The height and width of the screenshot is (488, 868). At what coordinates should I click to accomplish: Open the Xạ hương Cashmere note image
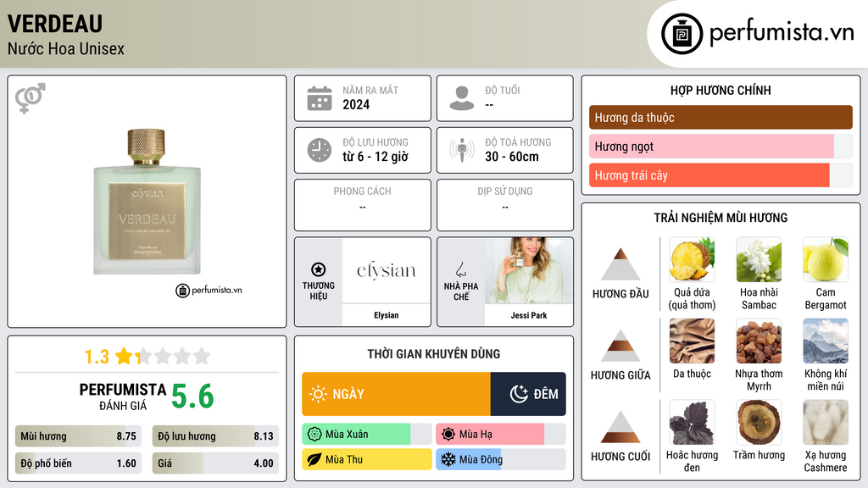click(826, 422)
